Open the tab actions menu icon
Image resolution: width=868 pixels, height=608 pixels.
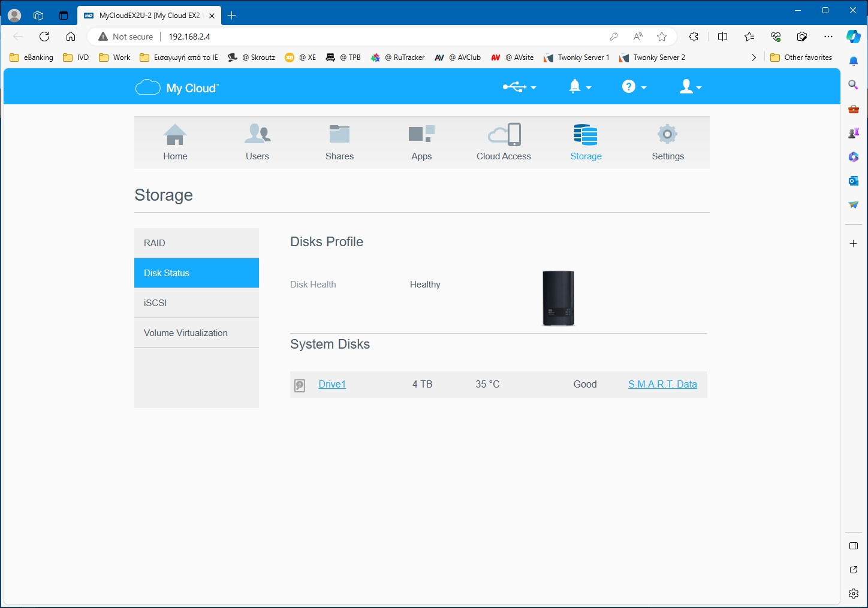(x=64, y=16)
